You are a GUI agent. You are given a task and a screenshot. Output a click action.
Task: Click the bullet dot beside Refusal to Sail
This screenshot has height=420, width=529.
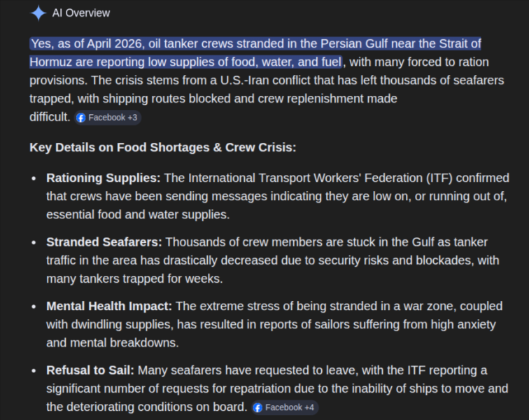(34, 371)
